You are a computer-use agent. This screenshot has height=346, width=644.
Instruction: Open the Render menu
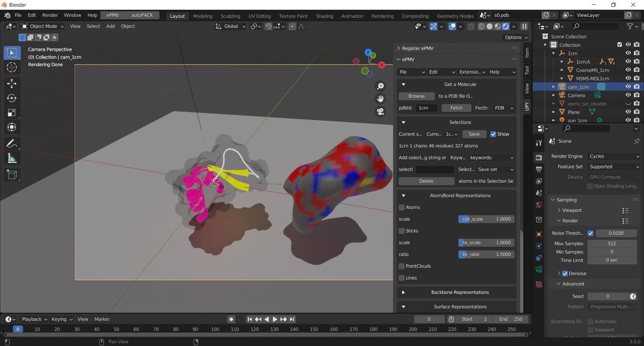point(50,16)
